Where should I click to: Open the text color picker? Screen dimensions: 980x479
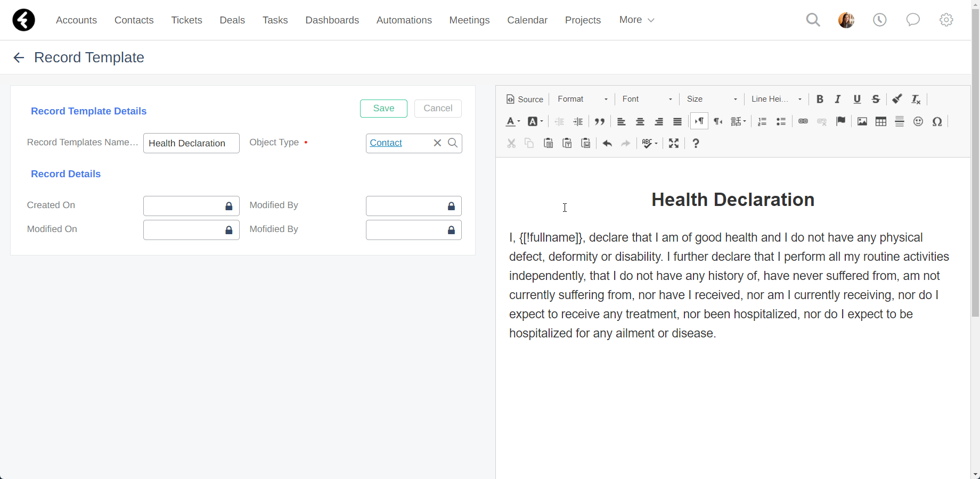pos(512,121)
